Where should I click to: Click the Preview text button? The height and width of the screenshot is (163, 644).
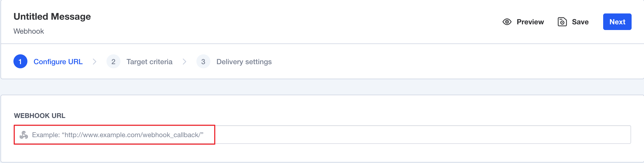click(x=530, y=22)
